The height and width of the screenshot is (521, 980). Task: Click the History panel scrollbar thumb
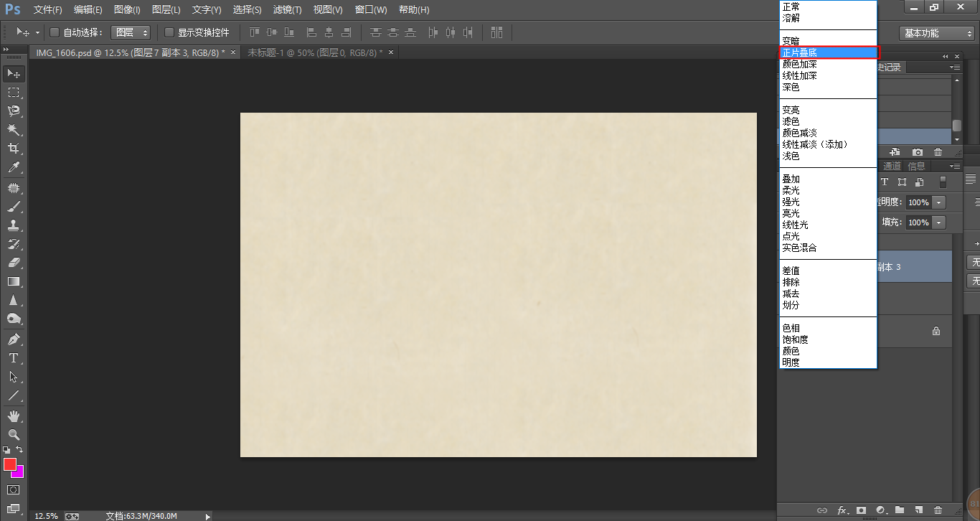click(957, 126)
